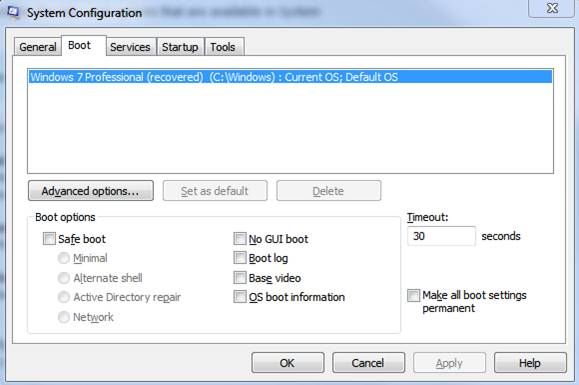Check the Base video option
Screen dimensions: 579x385
coord(240,277)
